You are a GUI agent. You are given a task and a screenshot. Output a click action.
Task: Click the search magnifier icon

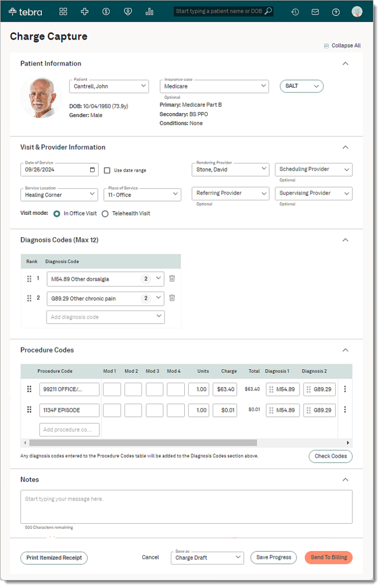(x=268, y=11)
